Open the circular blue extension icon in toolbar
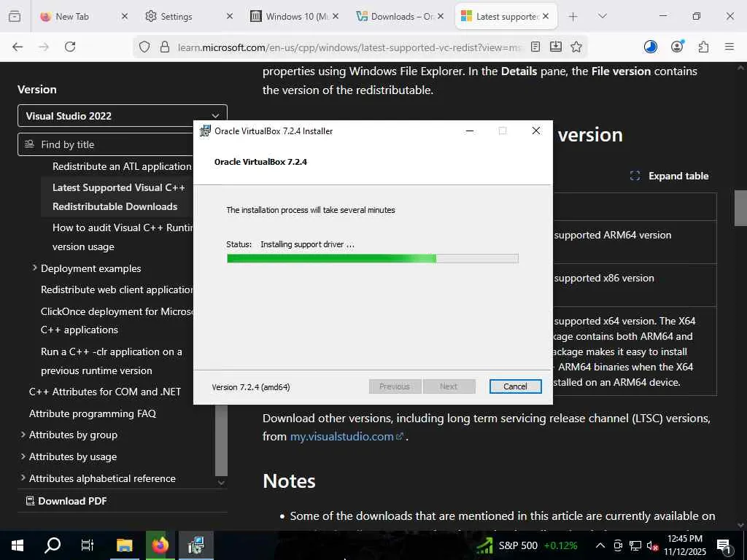Viewport: 747px width, 560px height. tap(650, 47)
